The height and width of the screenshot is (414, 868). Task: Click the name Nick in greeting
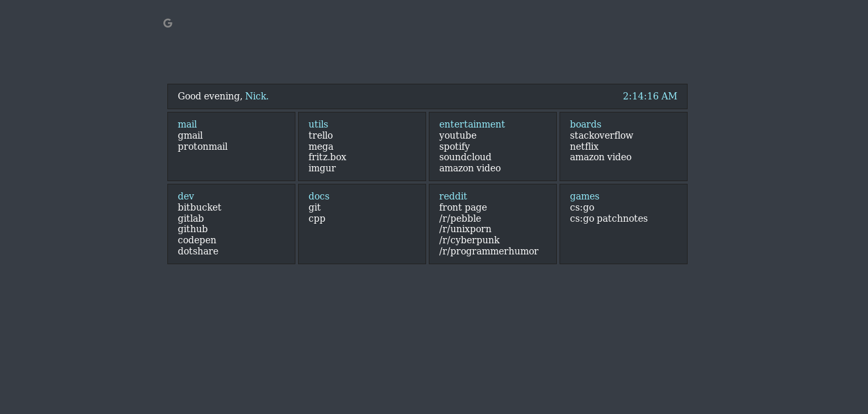point(257,96)
